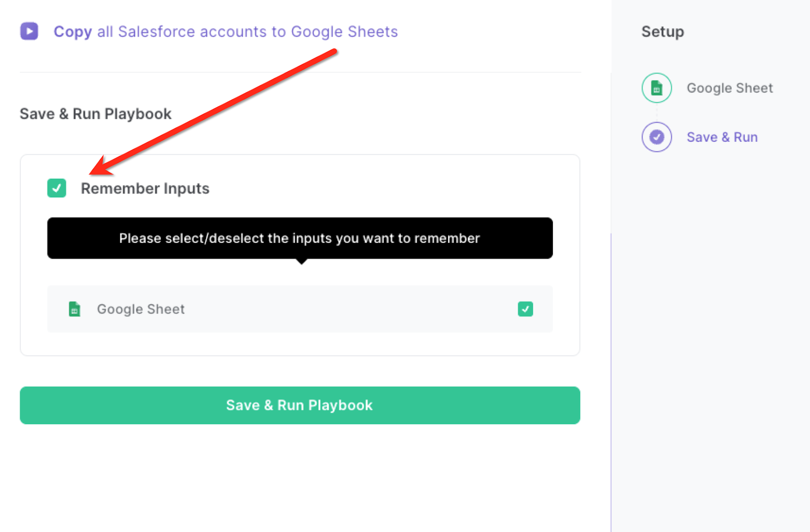Click the Google Sheets icon in input row
810x532 pixels.
(74, 309)
